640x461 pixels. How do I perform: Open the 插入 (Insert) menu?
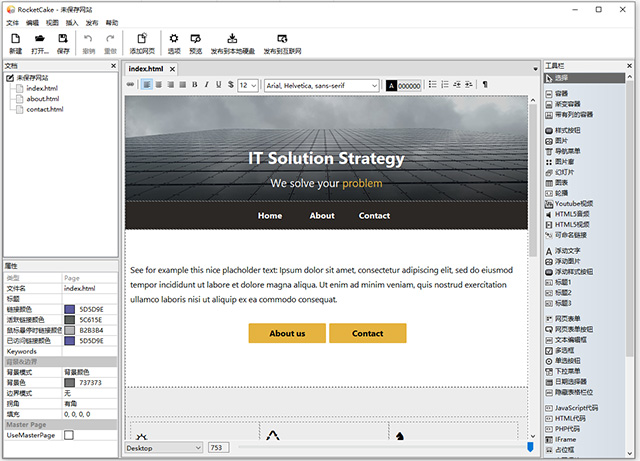[x=72, y=21]
